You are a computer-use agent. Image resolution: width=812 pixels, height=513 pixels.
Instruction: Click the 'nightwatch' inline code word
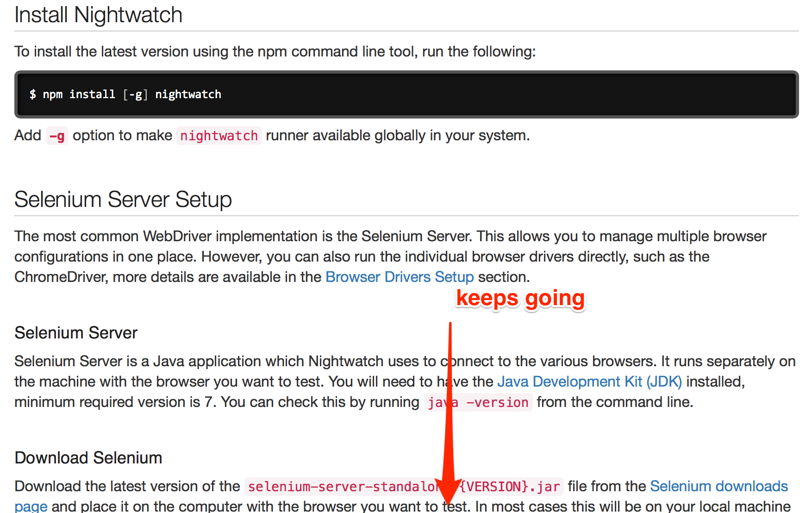[219, 136]
